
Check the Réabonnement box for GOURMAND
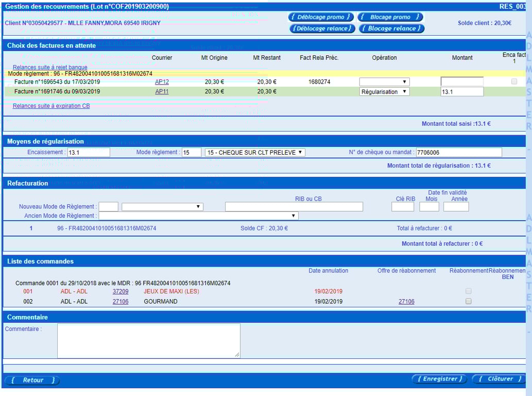[469, 301]
